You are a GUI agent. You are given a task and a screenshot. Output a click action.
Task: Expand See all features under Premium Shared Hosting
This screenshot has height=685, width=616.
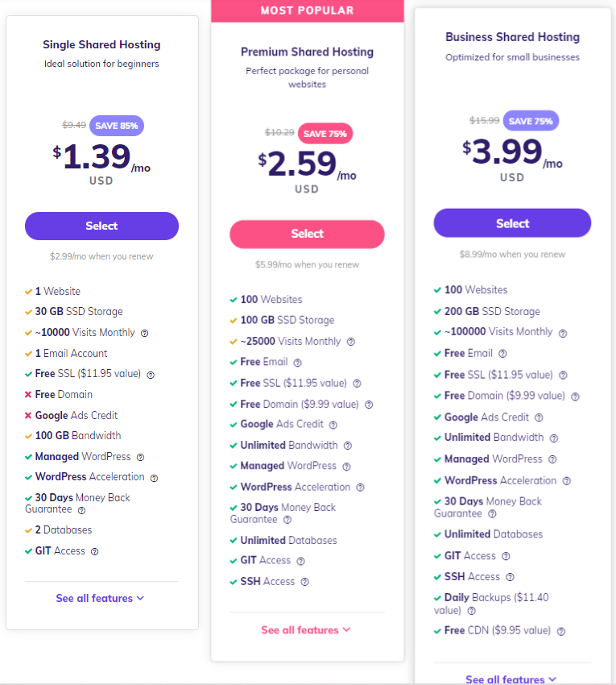coord(306,630)
